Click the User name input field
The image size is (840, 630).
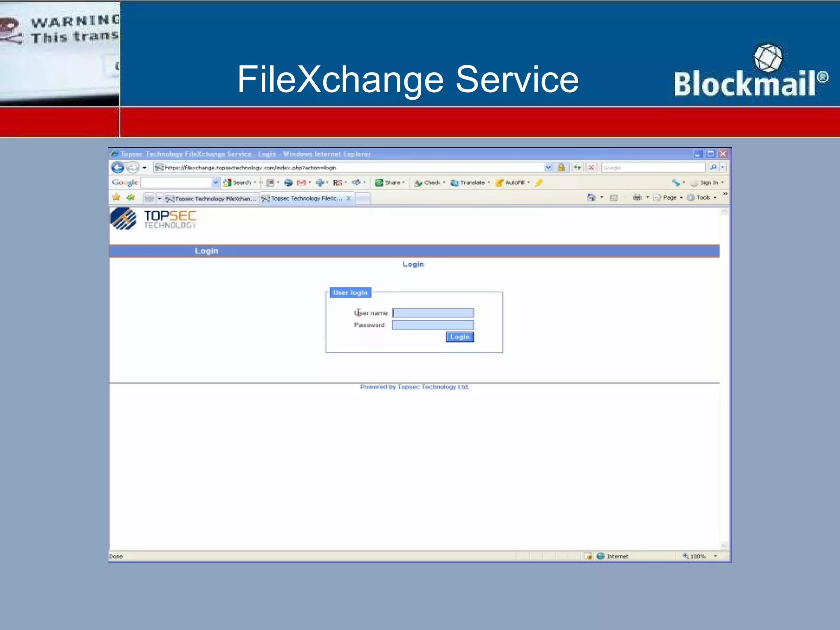click(433, 313)
